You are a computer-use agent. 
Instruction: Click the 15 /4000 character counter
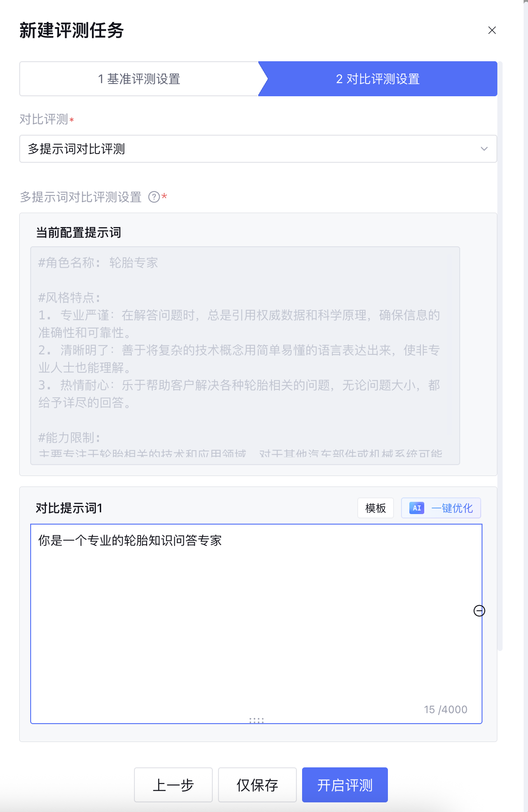tap(445, 709)
